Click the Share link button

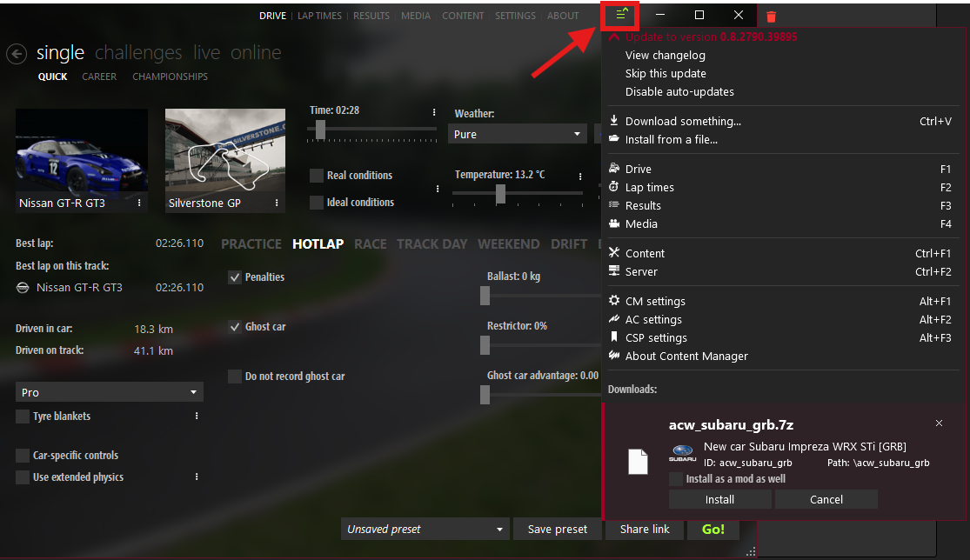click(645, 529)
